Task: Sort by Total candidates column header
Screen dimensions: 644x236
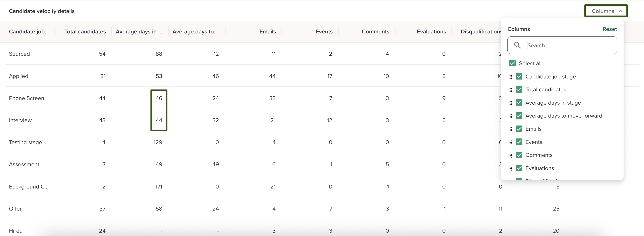Action: (85, 32)
